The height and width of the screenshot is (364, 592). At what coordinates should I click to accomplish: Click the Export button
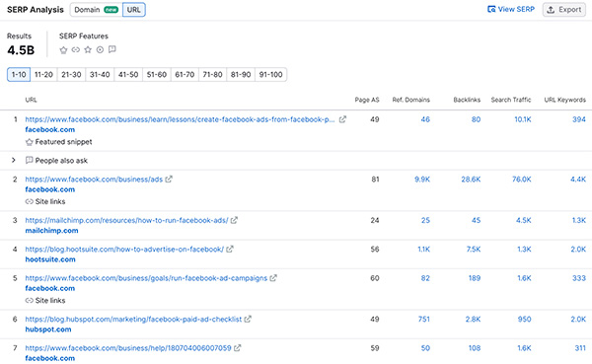tap(564, 10)
